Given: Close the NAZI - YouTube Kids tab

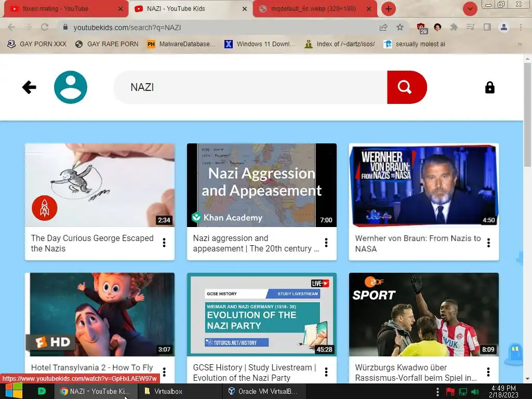Looking at the screenshot, I should tap(245, 9).
